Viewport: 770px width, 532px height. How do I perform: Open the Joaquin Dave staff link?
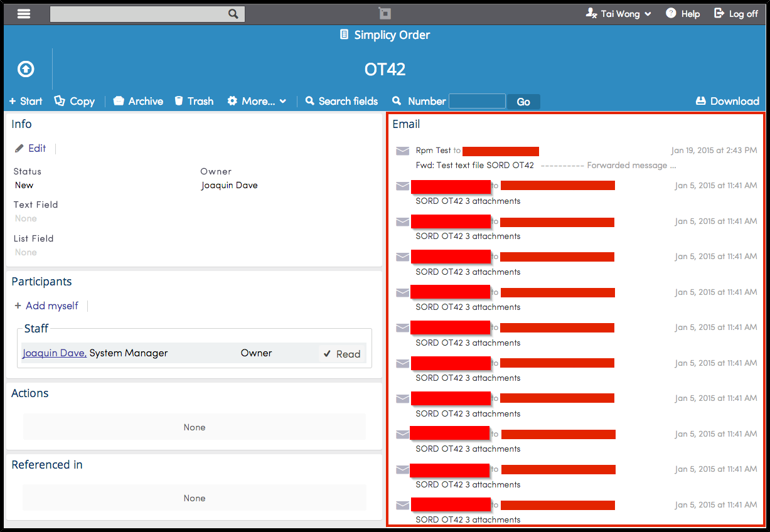point(55,353)
